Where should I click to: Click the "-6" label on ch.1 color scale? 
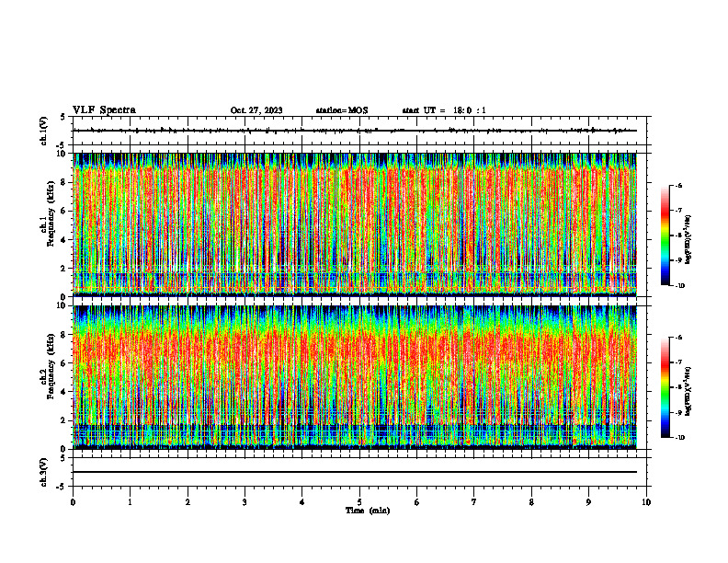point(678,185)
